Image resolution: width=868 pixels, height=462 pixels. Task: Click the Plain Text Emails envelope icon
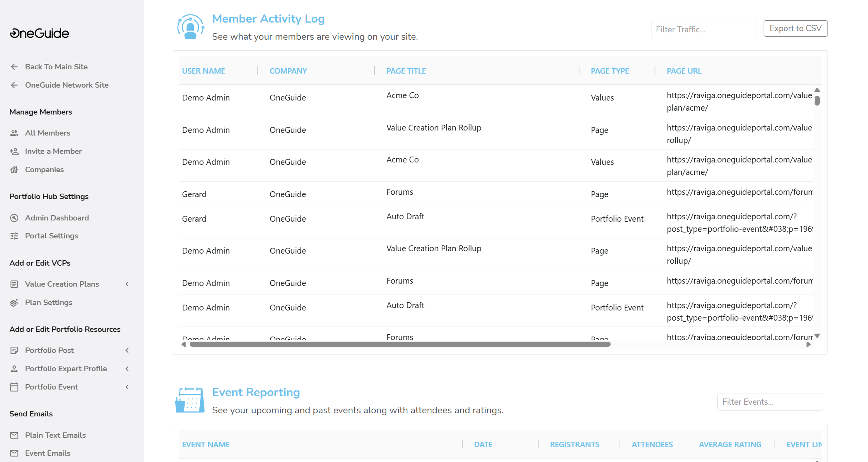click(x=14, y=435)
